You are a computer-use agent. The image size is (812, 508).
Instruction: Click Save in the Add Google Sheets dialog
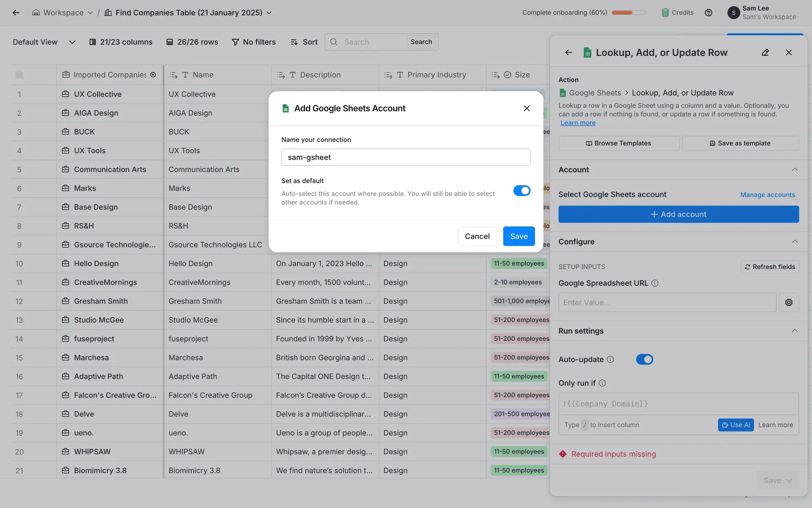pos(518,236)
